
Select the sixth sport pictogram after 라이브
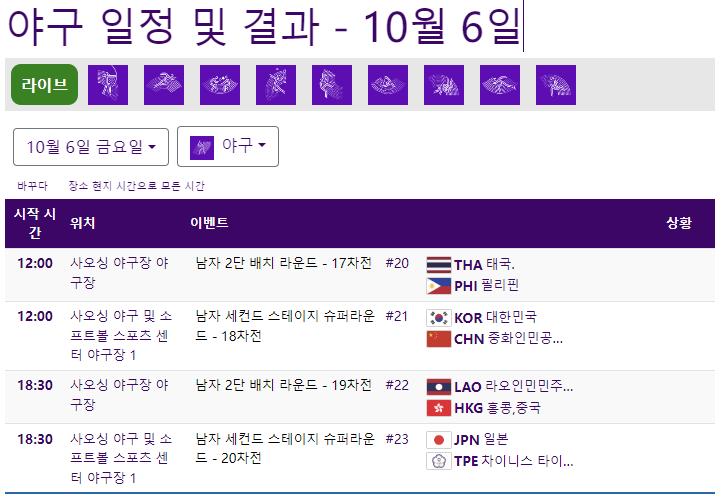coord(388,85)
